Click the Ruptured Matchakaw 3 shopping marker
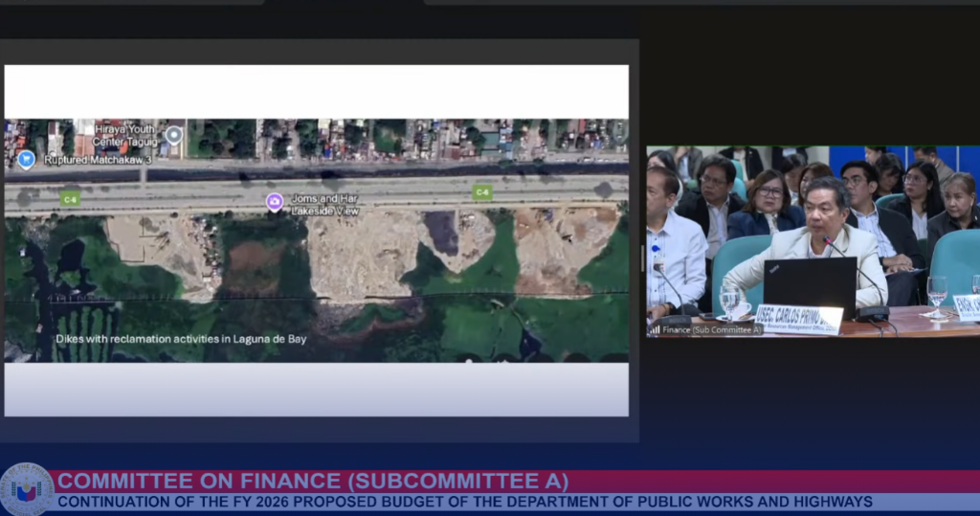 (26, 160)
